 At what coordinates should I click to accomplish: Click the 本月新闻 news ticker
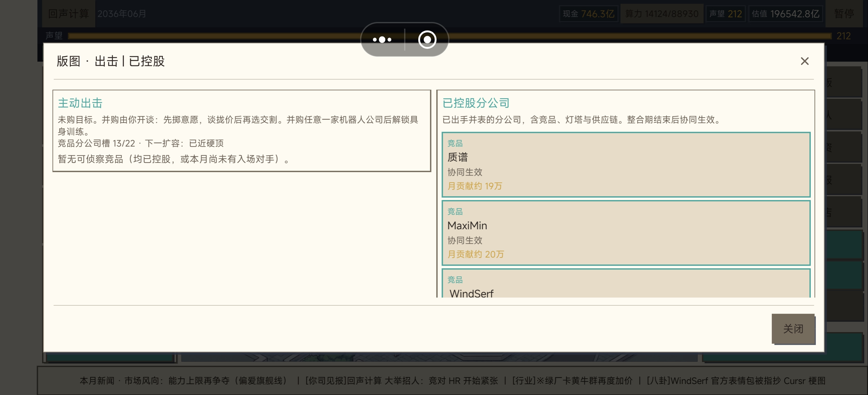click(452, 381)
